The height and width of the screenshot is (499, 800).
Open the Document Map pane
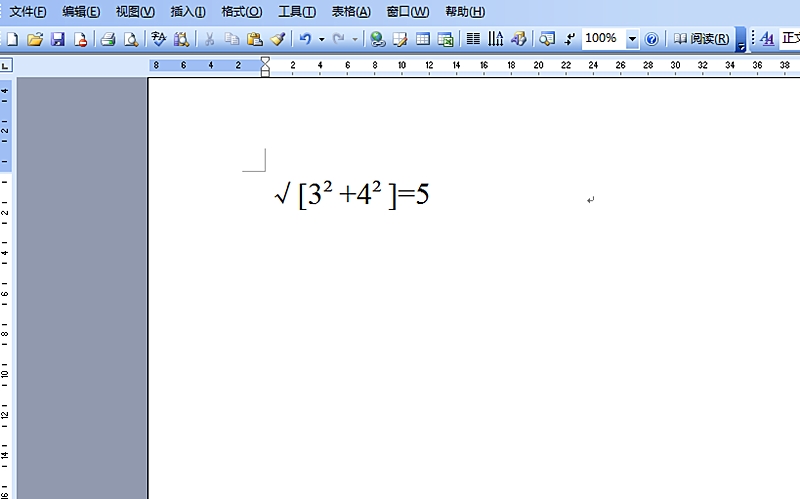pos(547,39)
